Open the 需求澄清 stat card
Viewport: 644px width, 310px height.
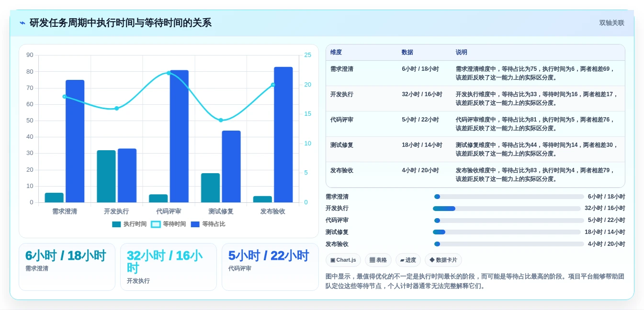(x=67, y=267)
